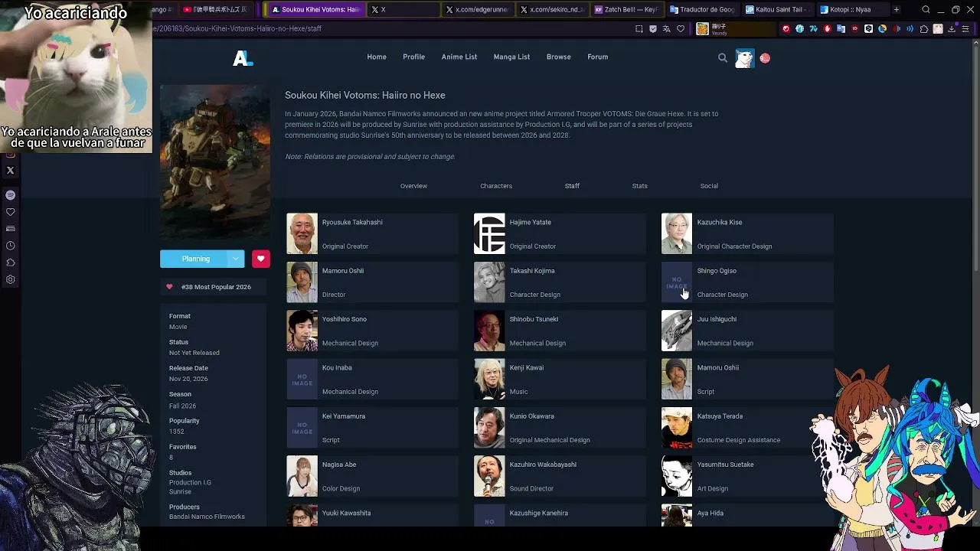The height and width of the screenshot is (551, 980).
Task: Click the blue sound waves extension icon
Action: pos(910,29)
